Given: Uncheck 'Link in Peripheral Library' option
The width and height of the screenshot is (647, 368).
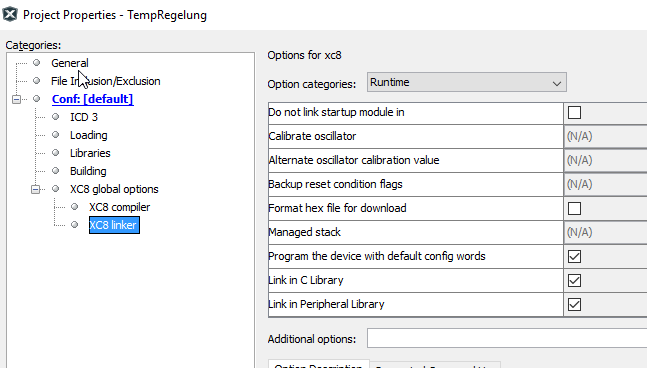Looking at the screenshot, I should click(x=574, y=304).
